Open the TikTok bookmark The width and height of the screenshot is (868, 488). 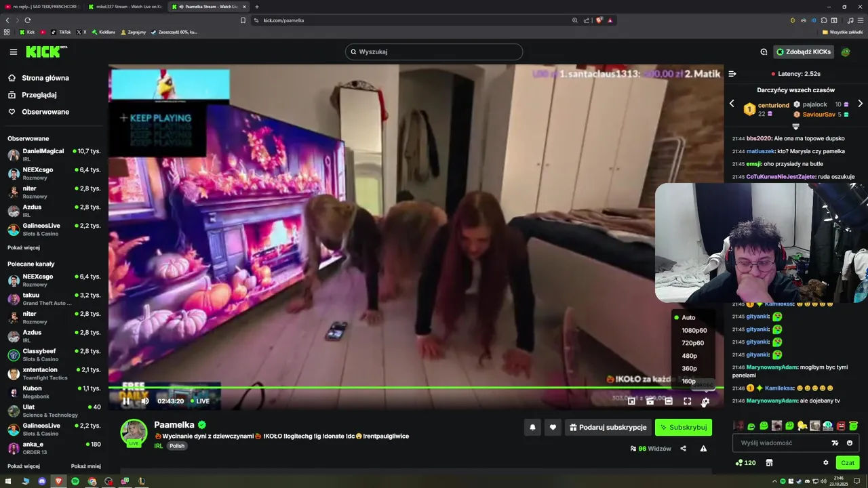pos(61,32)
